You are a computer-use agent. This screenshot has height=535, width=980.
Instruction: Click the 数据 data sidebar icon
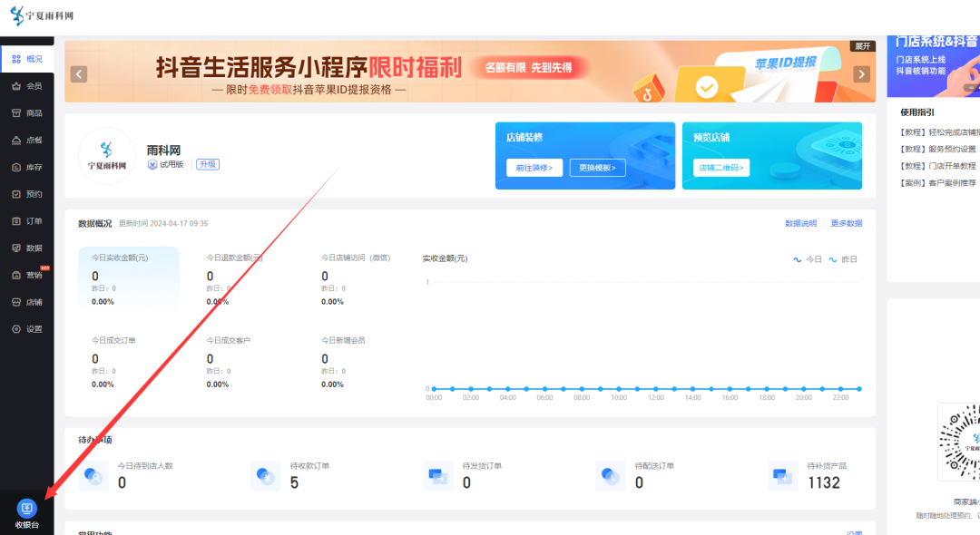coord(16,248)
